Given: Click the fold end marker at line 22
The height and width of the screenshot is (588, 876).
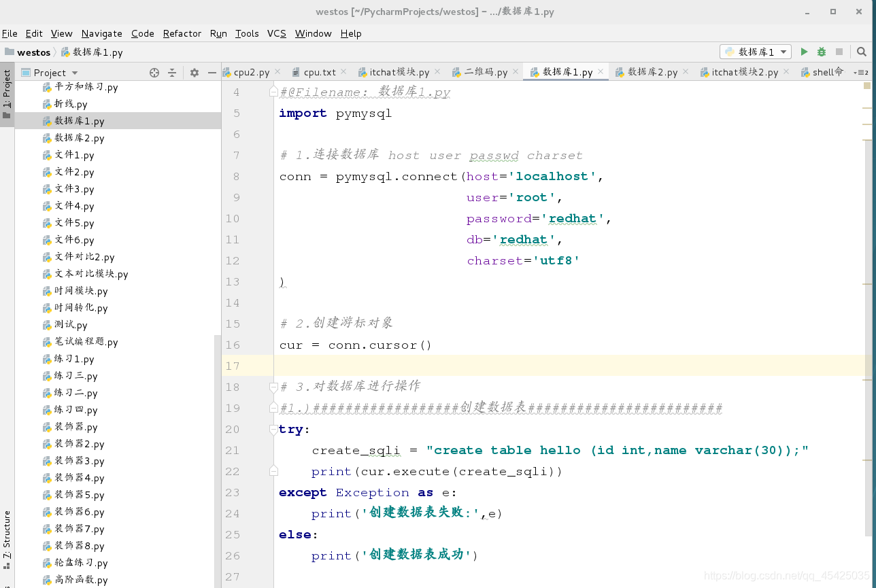Looking at the screenshot, I should [x=273, y=470].
